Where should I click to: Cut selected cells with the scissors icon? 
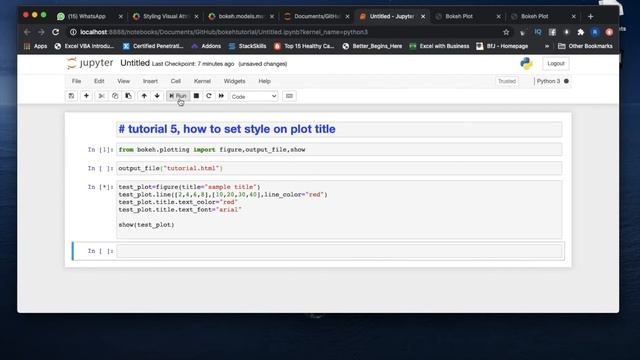pos(101,96)
